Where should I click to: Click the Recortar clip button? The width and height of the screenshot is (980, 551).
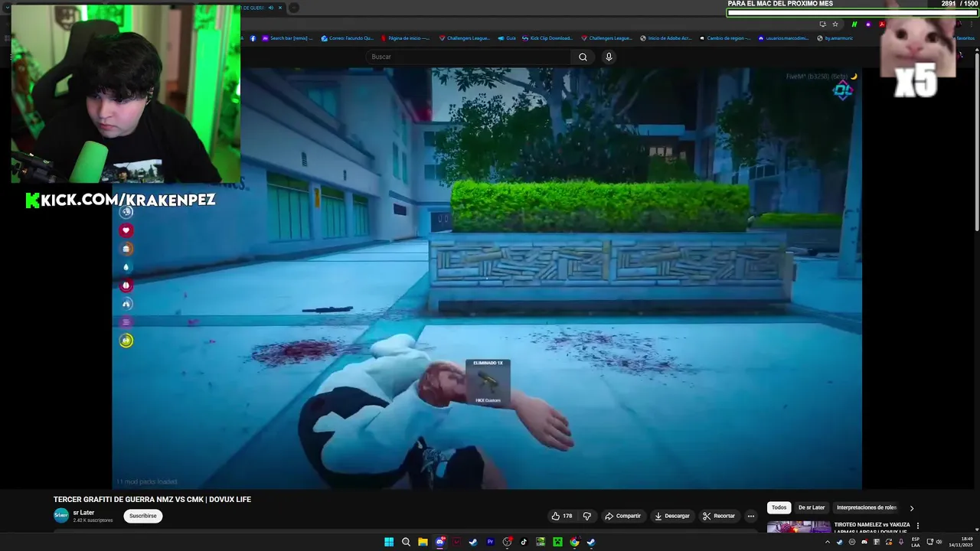click(x=719, y=516)
